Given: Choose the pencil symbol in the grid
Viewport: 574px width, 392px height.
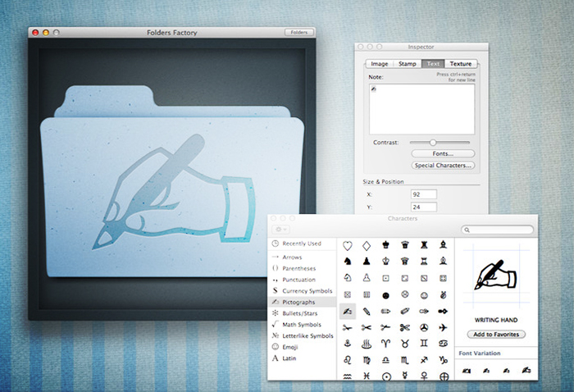Looking at the screenshot, I should click(367, 312).
